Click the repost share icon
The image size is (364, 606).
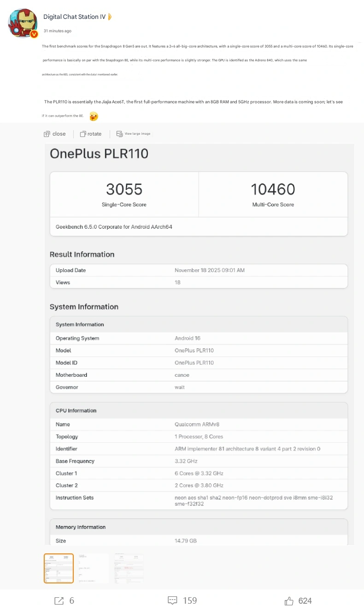[x=59, y=600]
